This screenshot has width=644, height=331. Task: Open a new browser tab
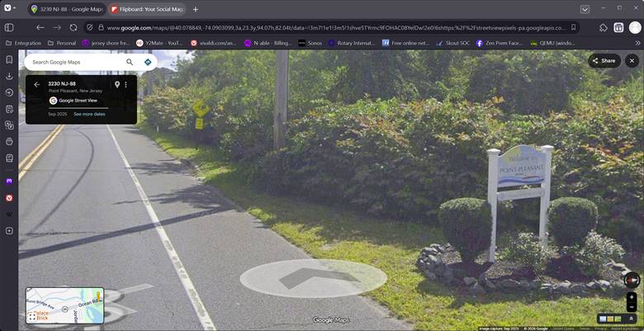pyautogui.click(x=196, y=9)
